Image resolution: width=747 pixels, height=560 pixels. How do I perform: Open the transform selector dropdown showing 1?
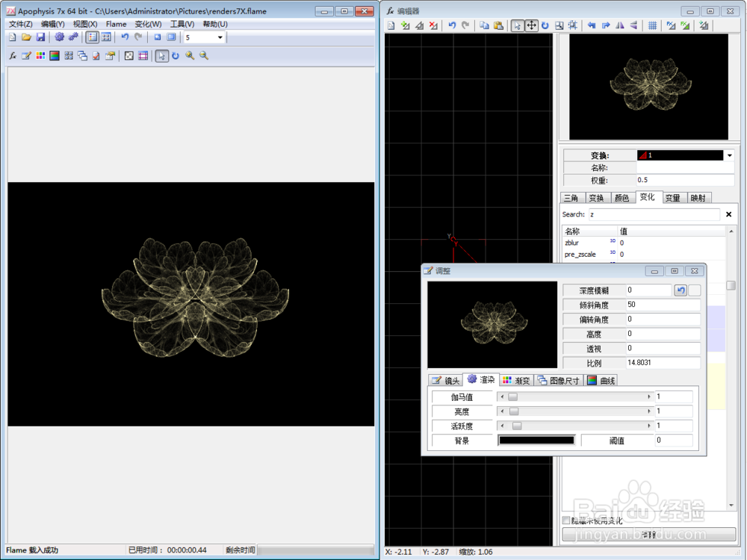728,155
